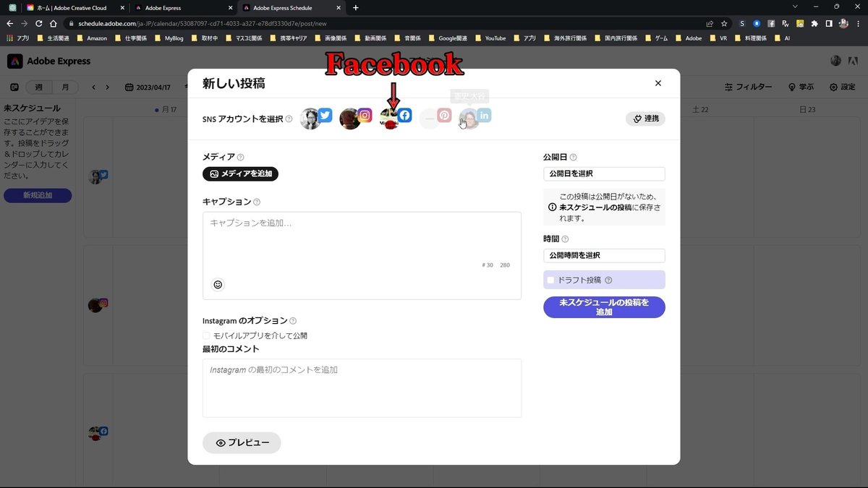The image size is (868, 488).
Task: Click in the キャプションを追加 text area
Action: (362, 255)
